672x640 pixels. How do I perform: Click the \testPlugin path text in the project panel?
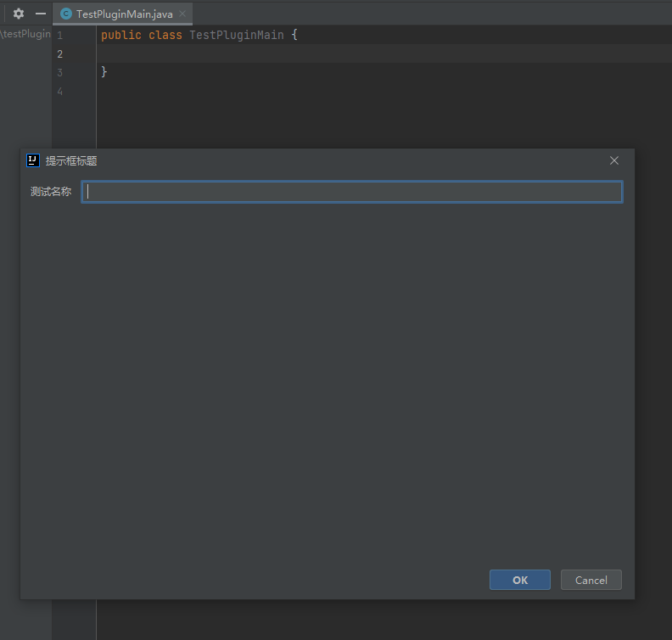pyautogui.click(x=25, y=34)
